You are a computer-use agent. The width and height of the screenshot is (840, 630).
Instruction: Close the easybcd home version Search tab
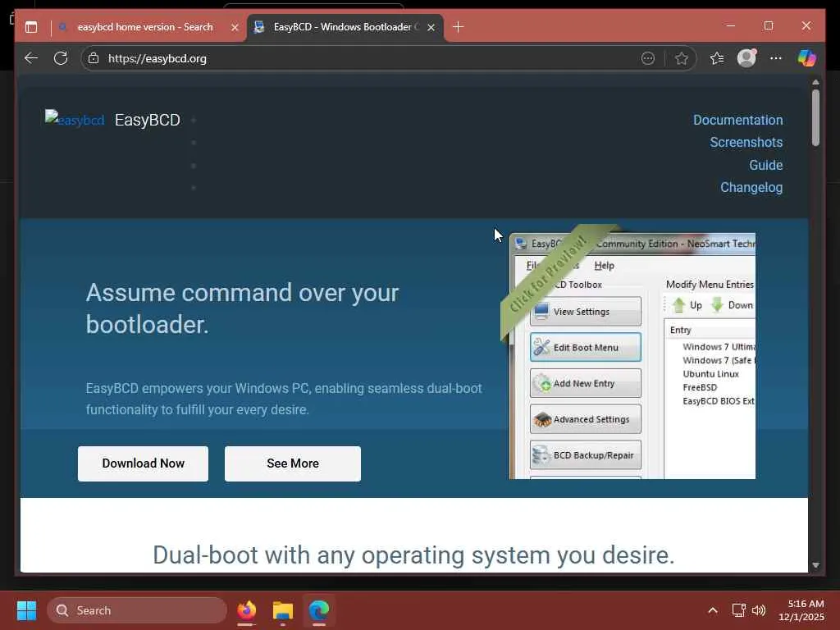click(235, 27)
